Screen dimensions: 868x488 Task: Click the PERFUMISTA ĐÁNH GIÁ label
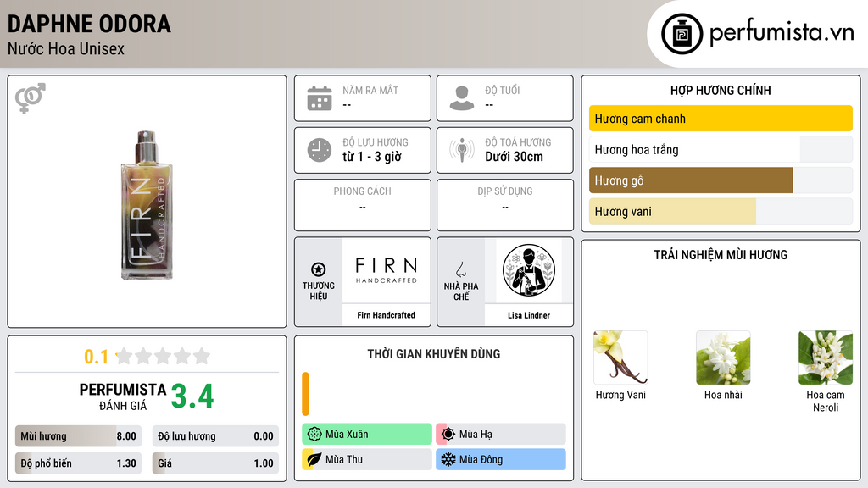(122, 396)
